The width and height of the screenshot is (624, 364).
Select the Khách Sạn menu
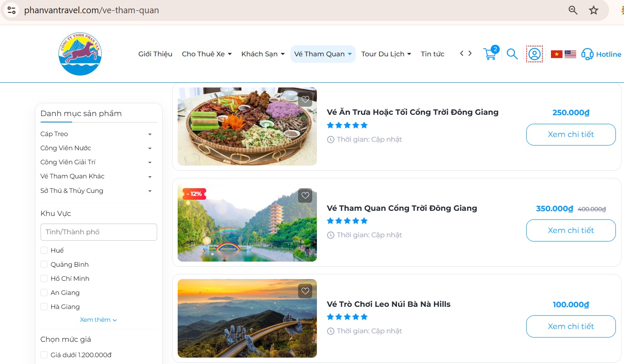tap(262, 54)
